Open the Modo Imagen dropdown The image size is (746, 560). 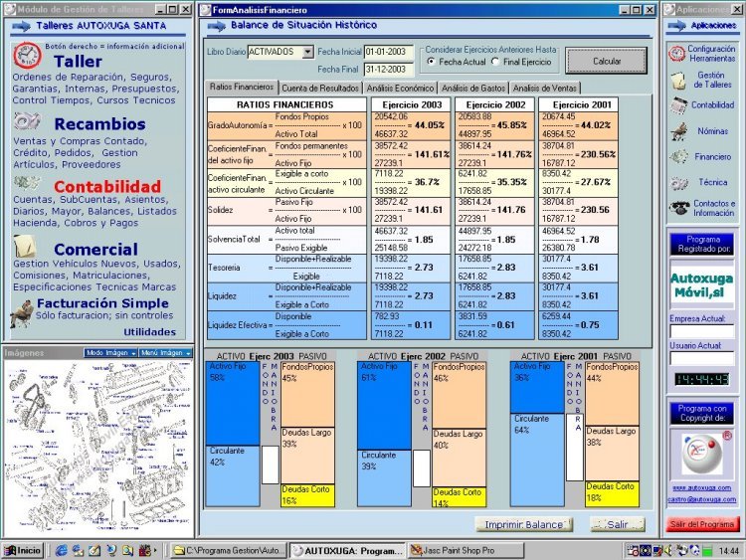click(x=110, y=352)
